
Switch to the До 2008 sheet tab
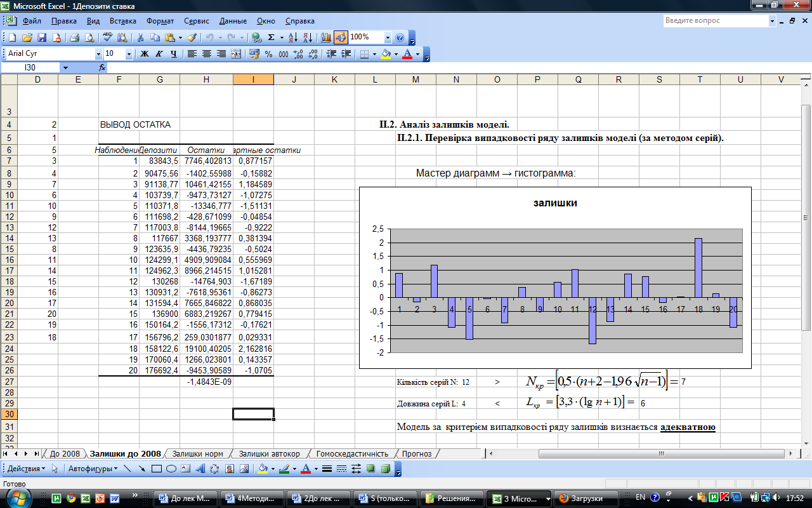65,453
